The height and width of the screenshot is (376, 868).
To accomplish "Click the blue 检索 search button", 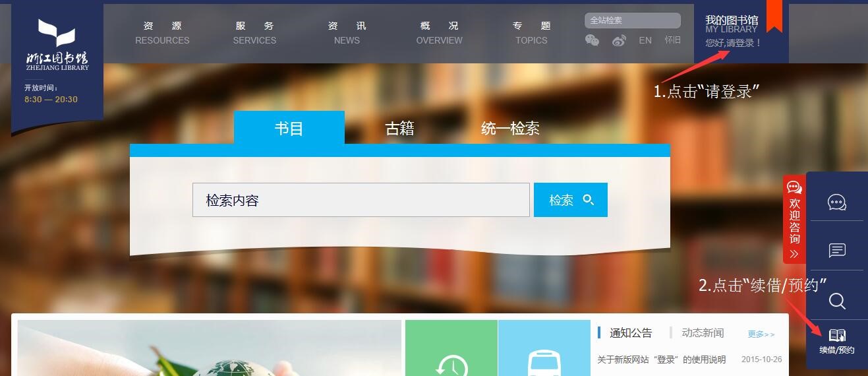I will (571, 200).
